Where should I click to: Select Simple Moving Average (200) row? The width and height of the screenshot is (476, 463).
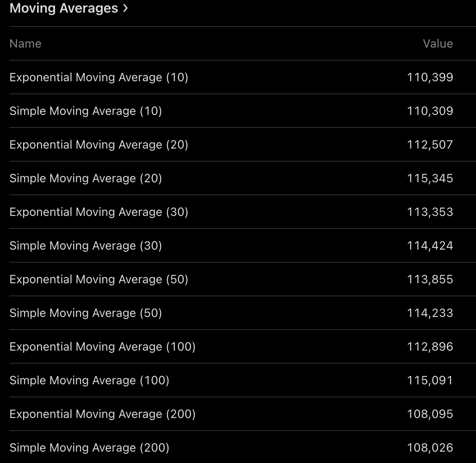pyautogui.click(x=89, y=448)
